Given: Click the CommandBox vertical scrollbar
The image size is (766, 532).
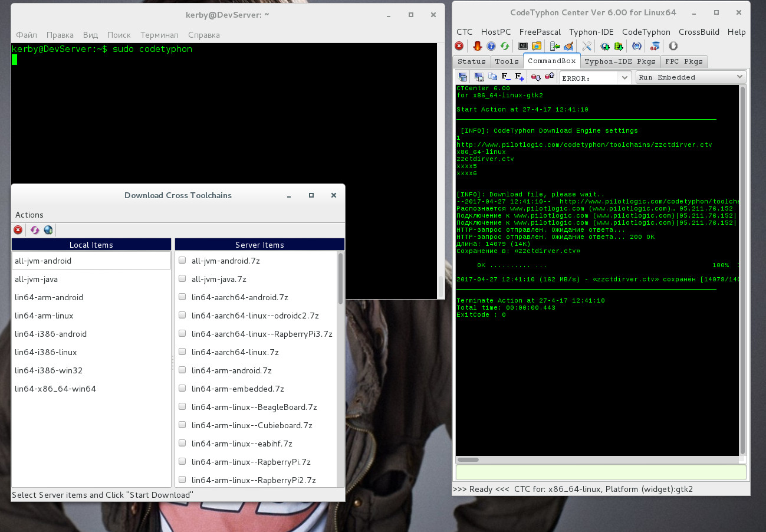Looking at the screenshot, I should pyautogui.click(x=743, y=270).
